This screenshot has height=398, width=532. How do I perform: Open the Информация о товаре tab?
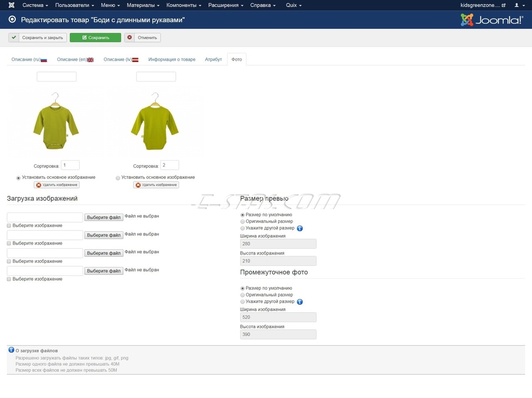tap(172, 59)
